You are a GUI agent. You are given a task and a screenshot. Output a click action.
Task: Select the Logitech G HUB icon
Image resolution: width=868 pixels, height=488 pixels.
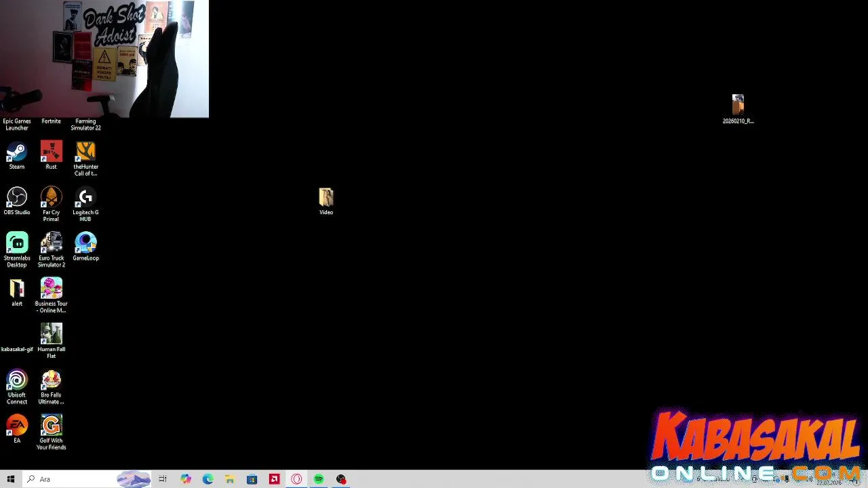tap(85, 204)
